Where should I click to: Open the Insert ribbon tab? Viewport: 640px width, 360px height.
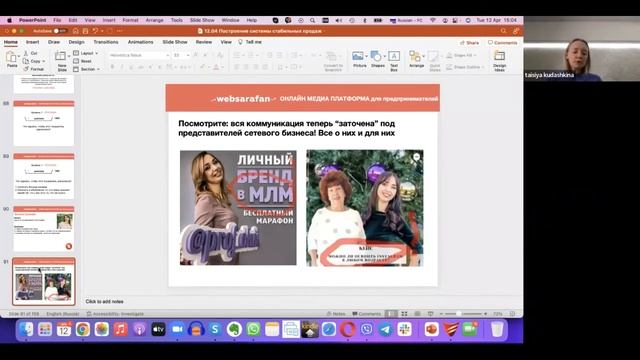(32, 42)
